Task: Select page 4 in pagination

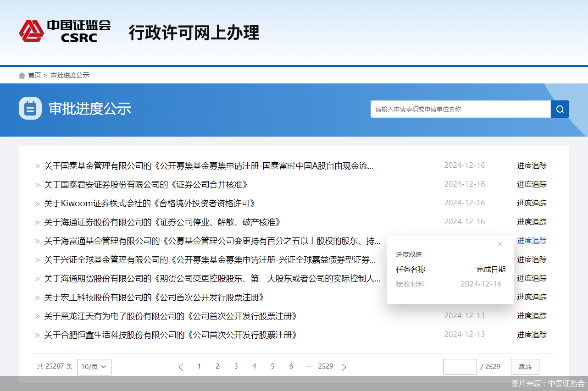Action: tap(254, 366)
